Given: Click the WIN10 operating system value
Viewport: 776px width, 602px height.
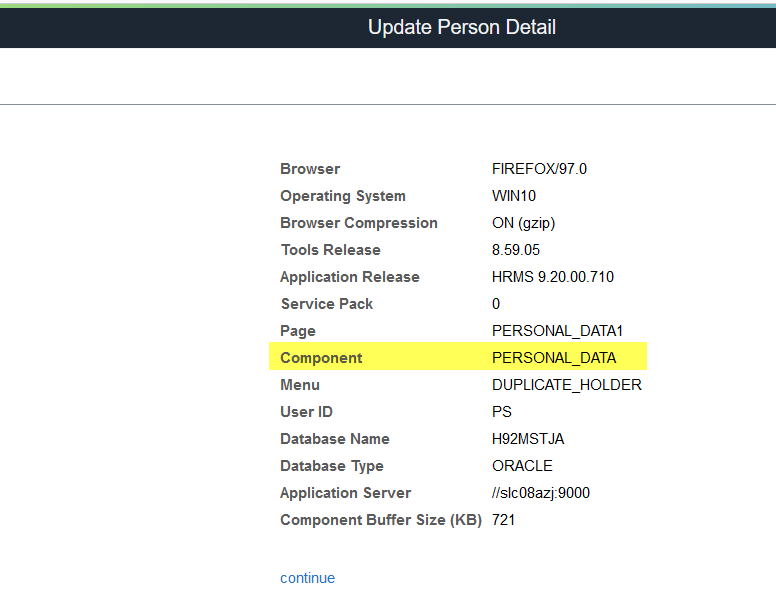Looking at the screenshot, I should coord(514,196).
